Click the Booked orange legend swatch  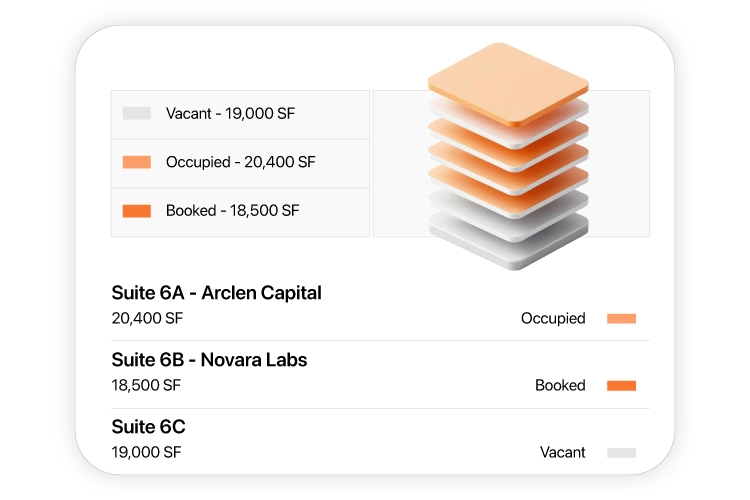[x=136, y=211]
